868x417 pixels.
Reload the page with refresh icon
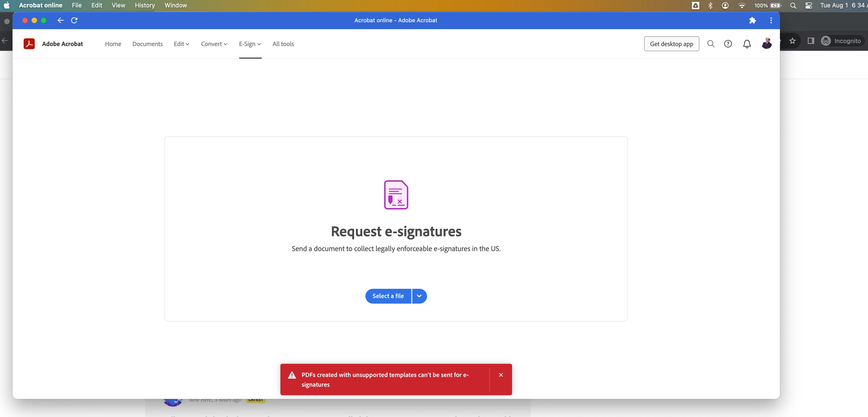coord(74,21)
